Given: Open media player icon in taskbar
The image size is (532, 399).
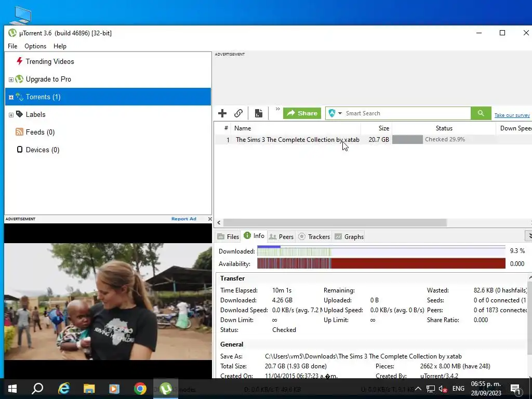Looking at the screenshot, I should coord(114,389).
